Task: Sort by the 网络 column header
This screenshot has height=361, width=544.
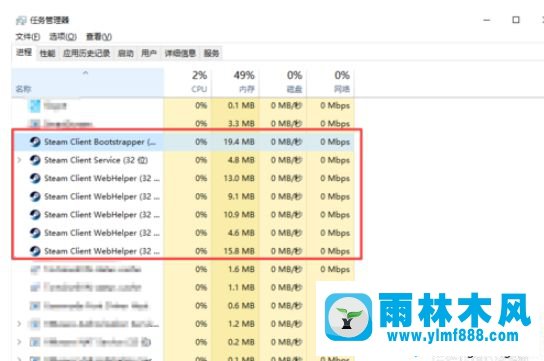Action: point(330,83)
